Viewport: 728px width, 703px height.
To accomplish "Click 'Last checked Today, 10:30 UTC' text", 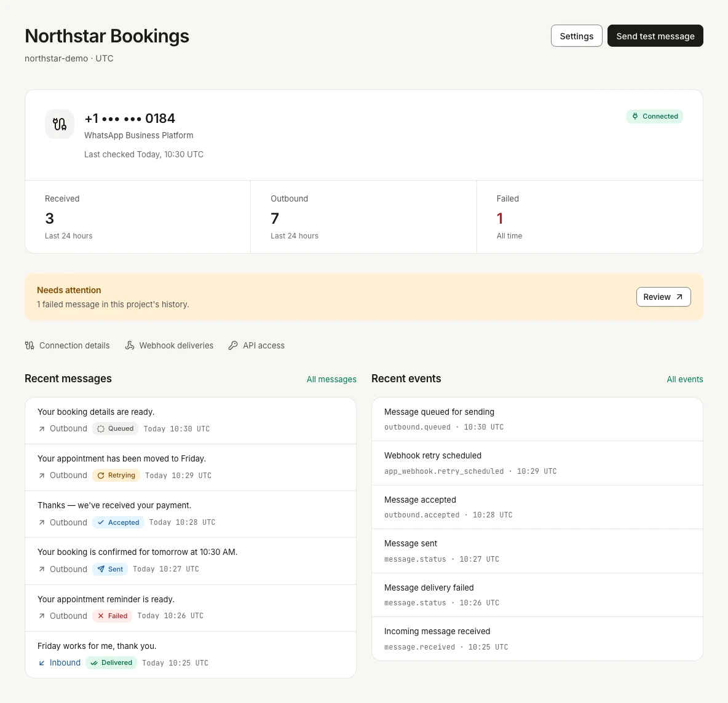I will 144,154.
